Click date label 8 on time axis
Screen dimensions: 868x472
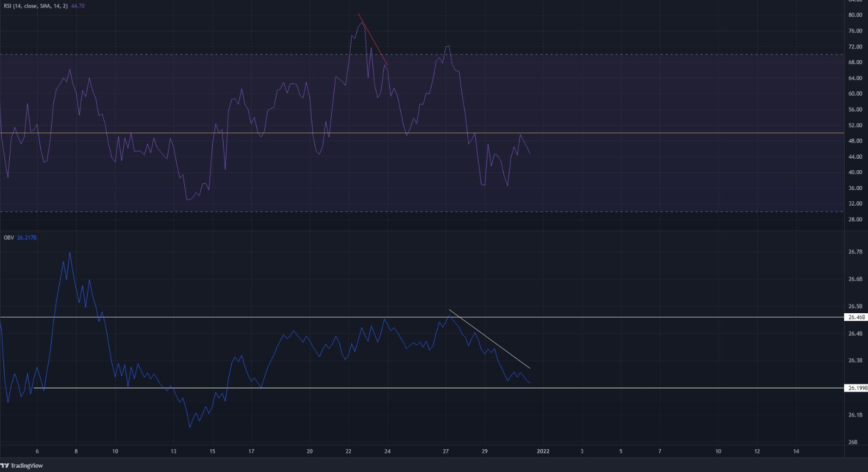[76, 451]
